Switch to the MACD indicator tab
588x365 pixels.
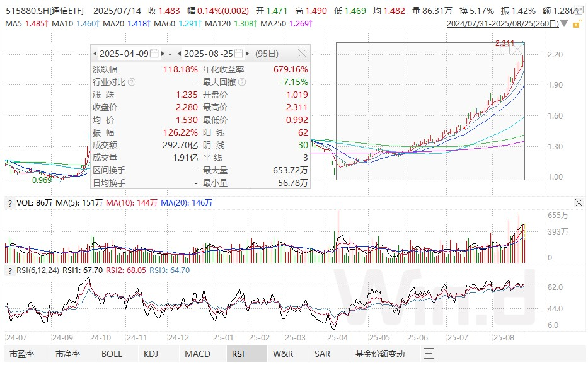(198, 354)
